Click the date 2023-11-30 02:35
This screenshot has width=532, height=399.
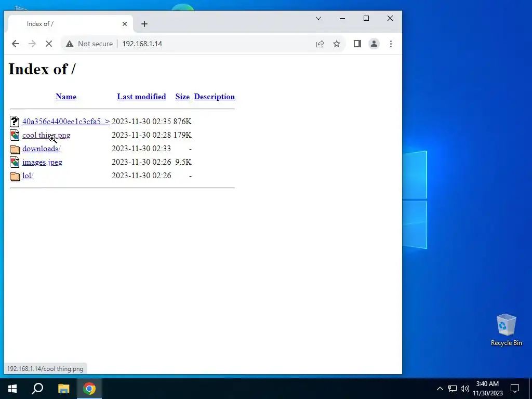coord(141,122)
